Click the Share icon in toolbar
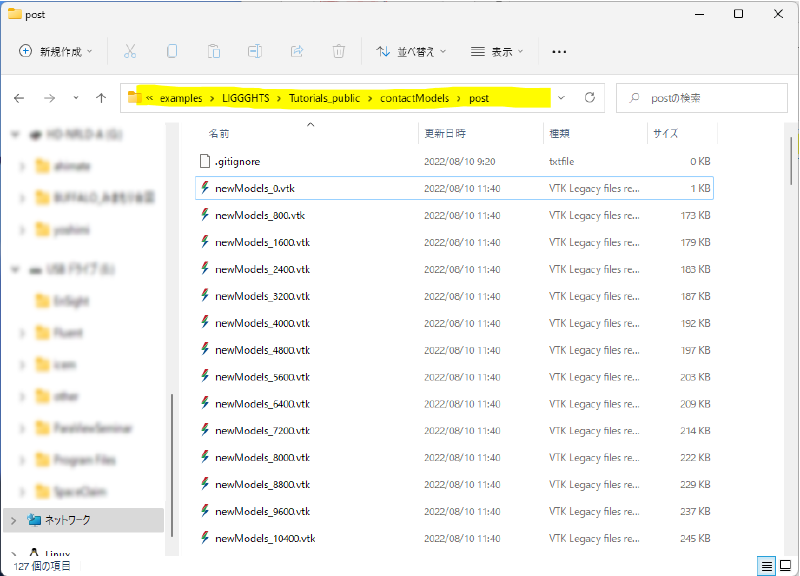This screenshot has height=576, width=800. coord(297,51)
